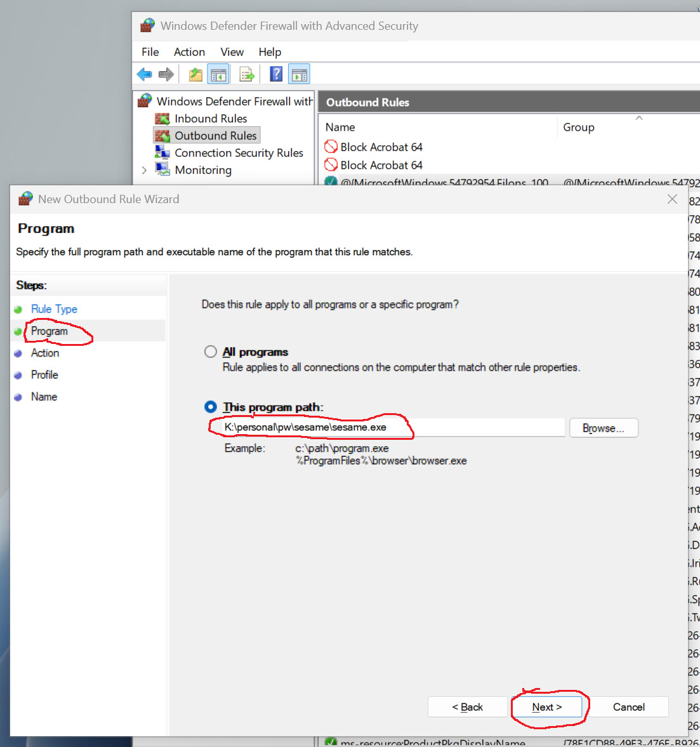Click the Inbound Rules tree icon
The width and height of the screenshot is (700, 747).
click(162, 119)
